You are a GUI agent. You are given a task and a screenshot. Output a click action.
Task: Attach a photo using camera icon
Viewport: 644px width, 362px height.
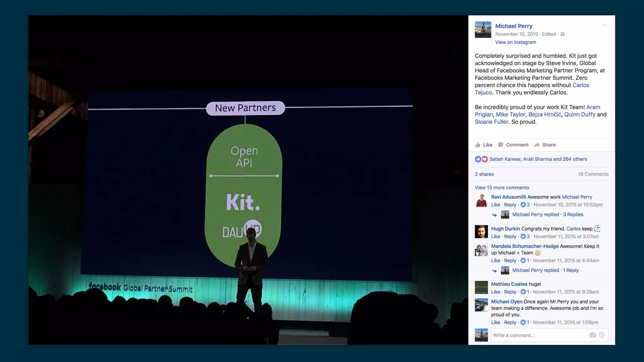[592, 335]
